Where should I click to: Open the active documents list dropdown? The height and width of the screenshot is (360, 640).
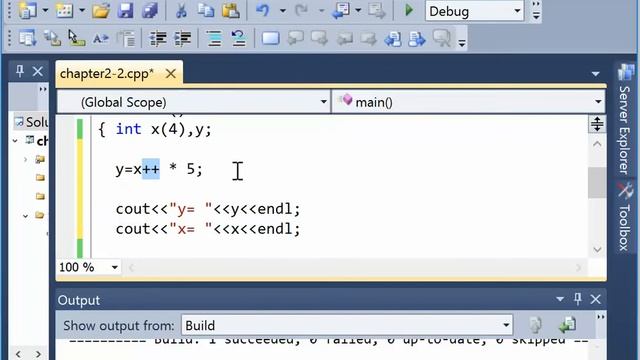tap(596, 74)
